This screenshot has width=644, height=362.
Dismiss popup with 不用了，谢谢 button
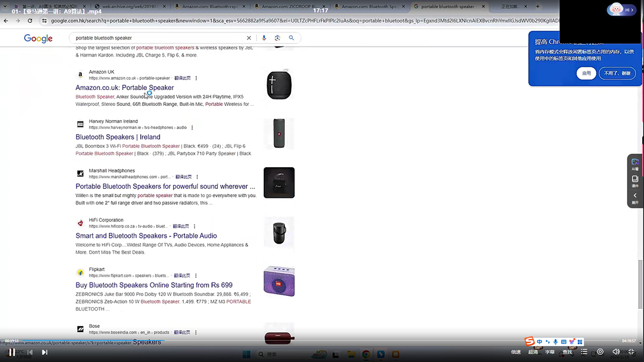coord(617,74)
